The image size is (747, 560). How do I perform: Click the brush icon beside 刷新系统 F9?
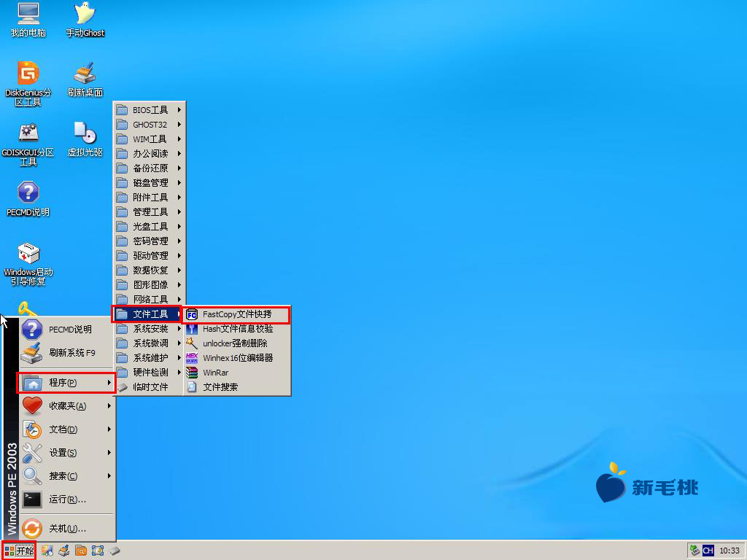pyautogui.click(x=32, y=353)
